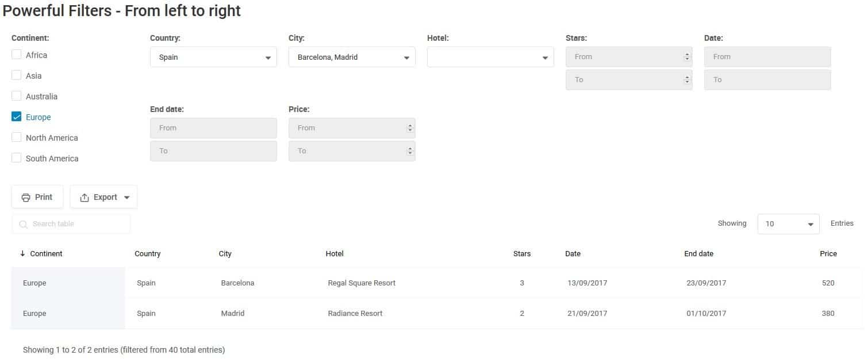This screenshot has height=359, width=868.
Task: Click the Stars To input field
Action: point(629,80)
